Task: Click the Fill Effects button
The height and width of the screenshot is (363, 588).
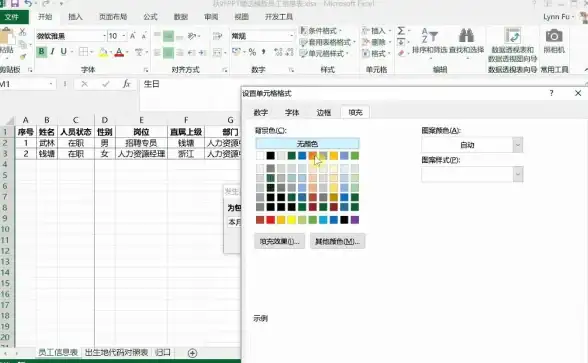Action: coord(279,241)
